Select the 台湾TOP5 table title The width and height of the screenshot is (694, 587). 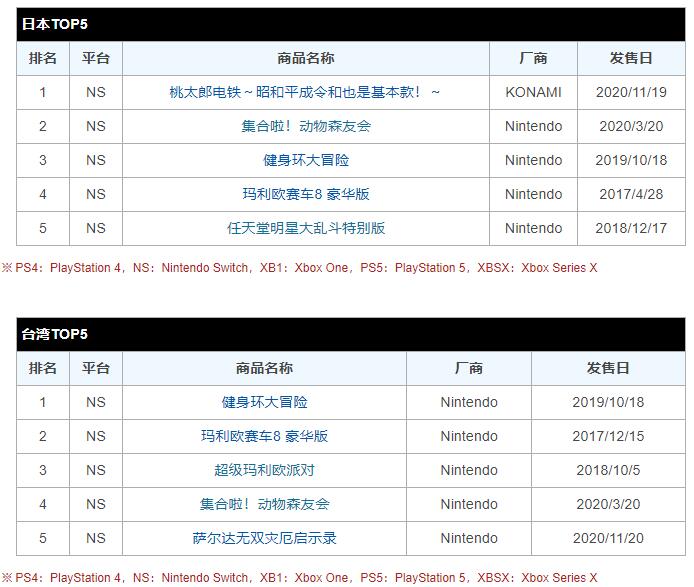[54, 334]
